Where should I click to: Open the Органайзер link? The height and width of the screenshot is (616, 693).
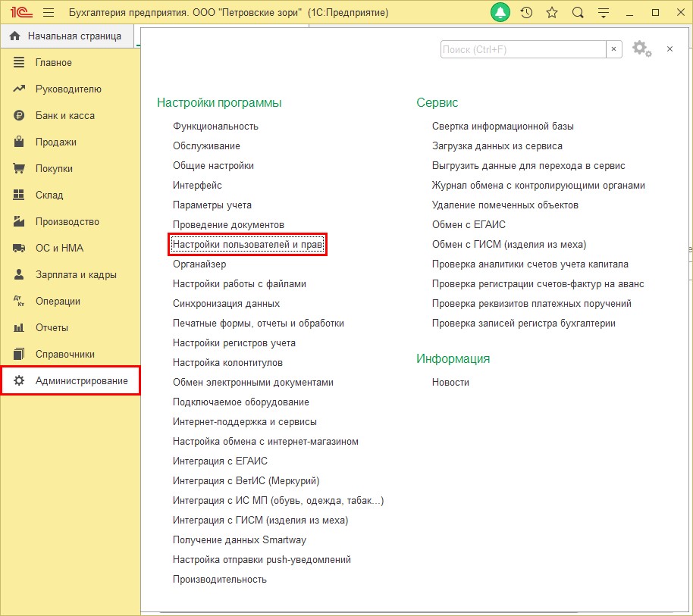[x=199, y=264]
